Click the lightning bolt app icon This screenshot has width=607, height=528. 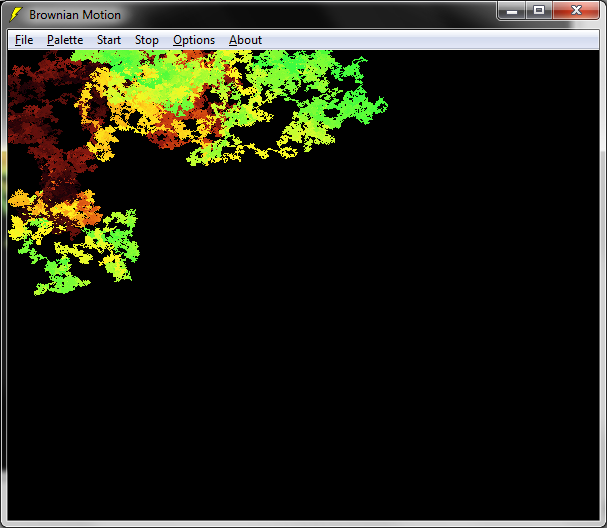click(16, 14)
